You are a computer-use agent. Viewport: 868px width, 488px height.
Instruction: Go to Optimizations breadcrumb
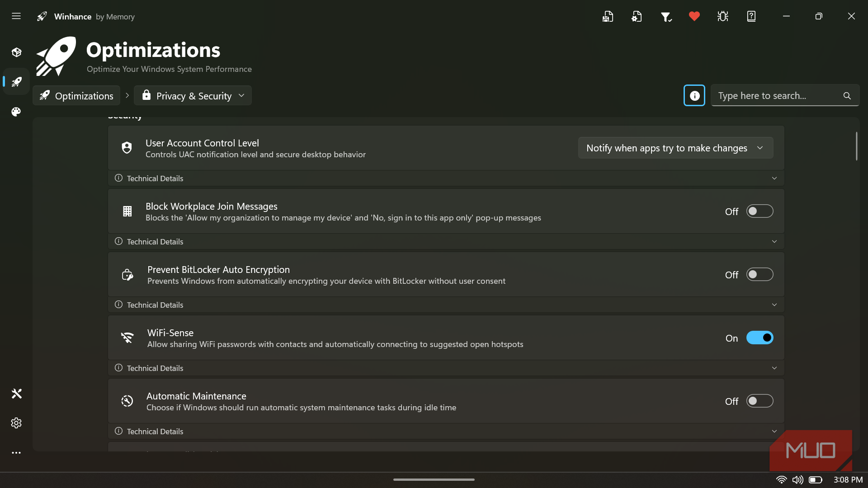(76, 96)
